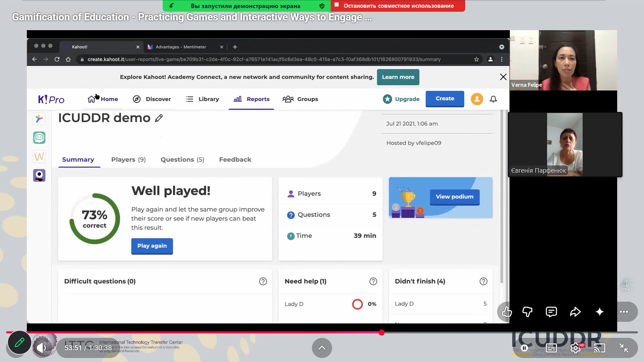Dislike the video with thumbs down

pyautogui.click(x=527, y=312)
